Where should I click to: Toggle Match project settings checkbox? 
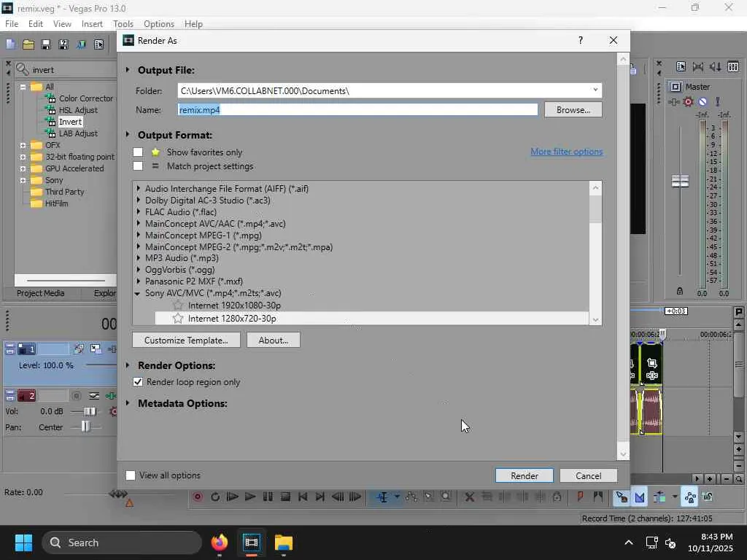pyautogui.click(x=138, y=166)
